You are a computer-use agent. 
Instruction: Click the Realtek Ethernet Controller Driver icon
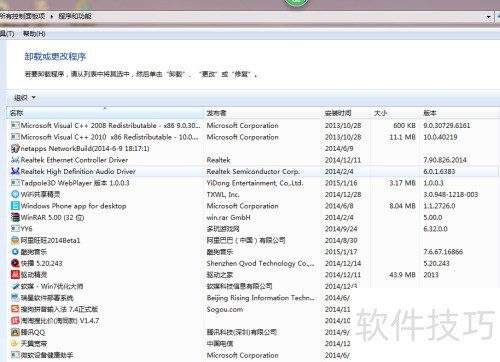(x=15, y=160)
